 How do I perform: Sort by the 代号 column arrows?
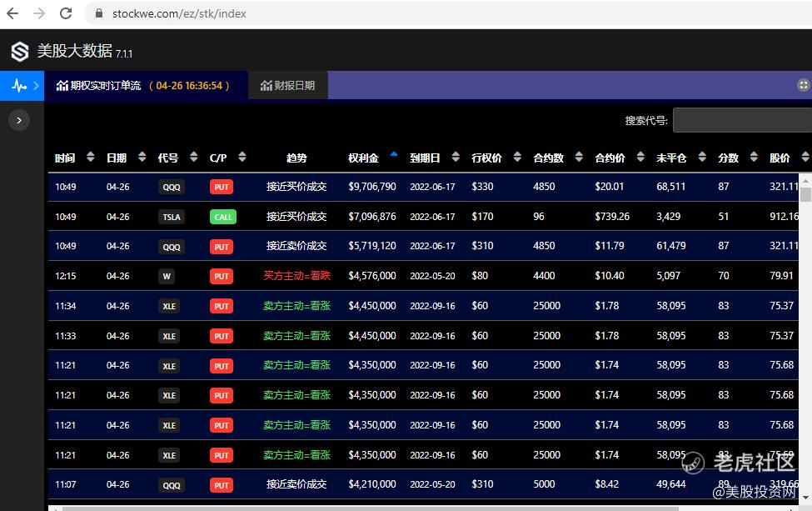tap(194, 157)
